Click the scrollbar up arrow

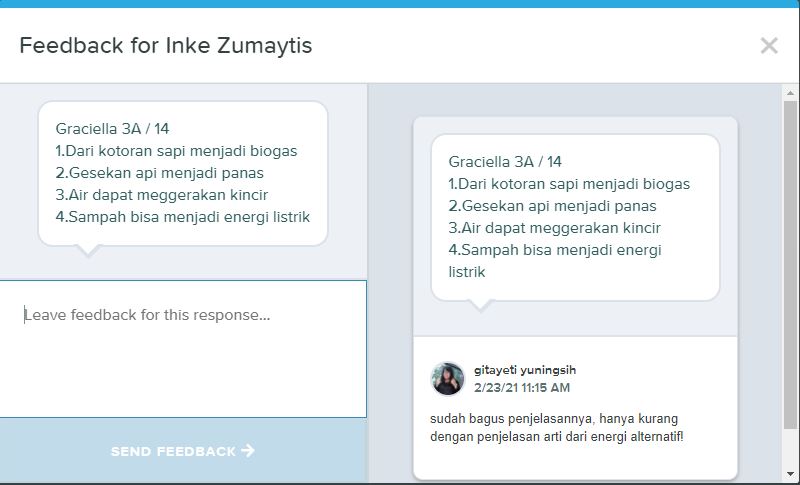pyautogui.click(x=790, y=93)
